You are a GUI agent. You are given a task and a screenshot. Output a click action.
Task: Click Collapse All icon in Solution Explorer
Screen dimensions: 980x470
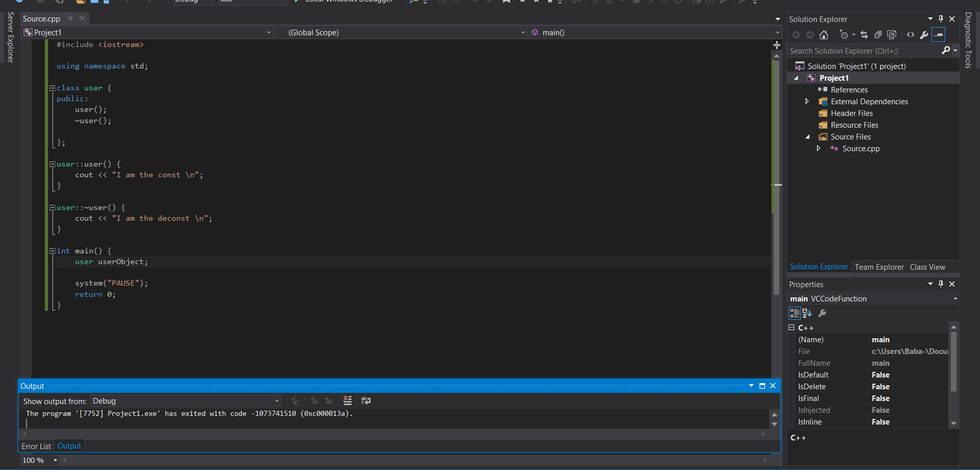tap(878, 35)
